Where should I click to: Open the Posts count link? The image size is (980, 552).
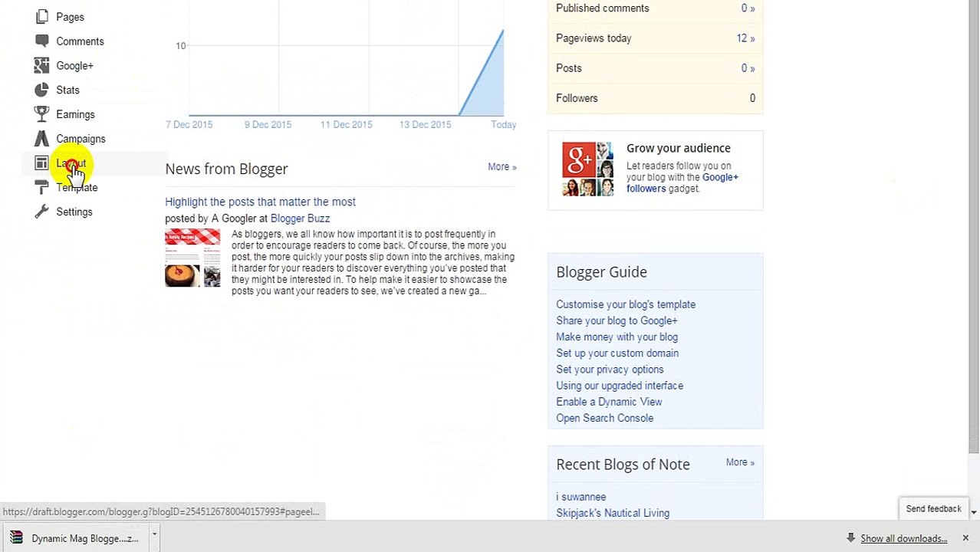click(x=748, y=68)
